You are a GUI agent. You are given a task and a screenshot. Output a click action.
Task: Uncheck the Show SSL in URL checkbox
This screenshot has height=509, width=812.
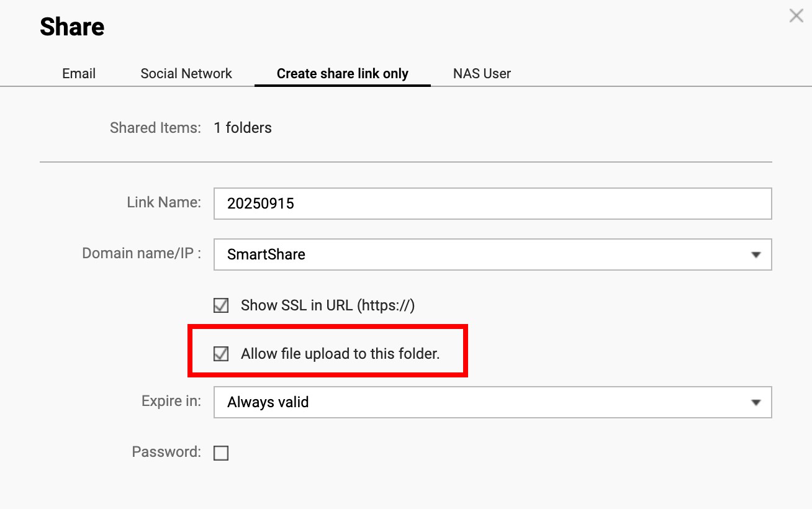(x=221, y=305)
